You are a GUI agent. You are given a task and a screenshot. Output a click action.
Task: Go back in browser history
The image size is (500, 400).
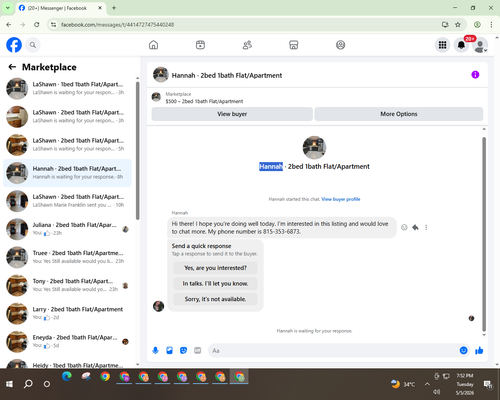click(x=9, y=25)
